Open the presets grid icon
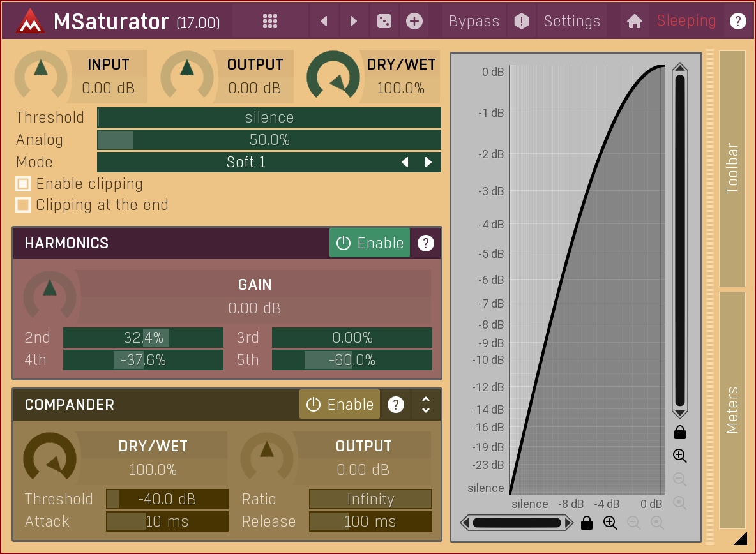Viewport: 756px width, 554px height. coord(270,21)
